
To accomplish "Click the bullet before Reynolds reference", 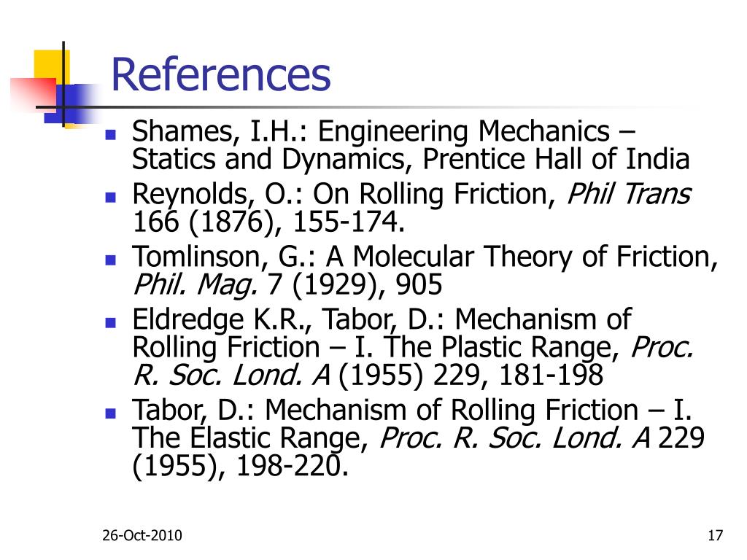I will (111, 197).
